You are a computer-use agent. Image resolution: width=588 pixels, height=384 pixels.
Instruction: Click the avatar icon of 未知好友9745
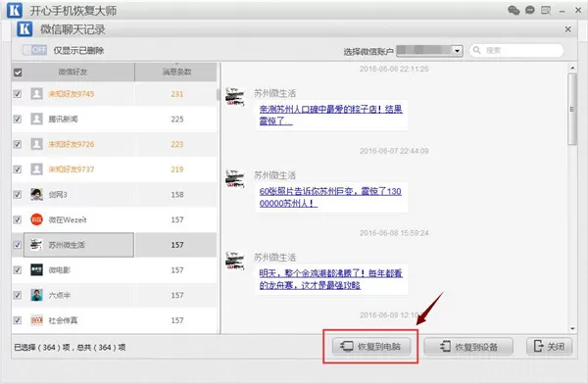pos(36,94)
